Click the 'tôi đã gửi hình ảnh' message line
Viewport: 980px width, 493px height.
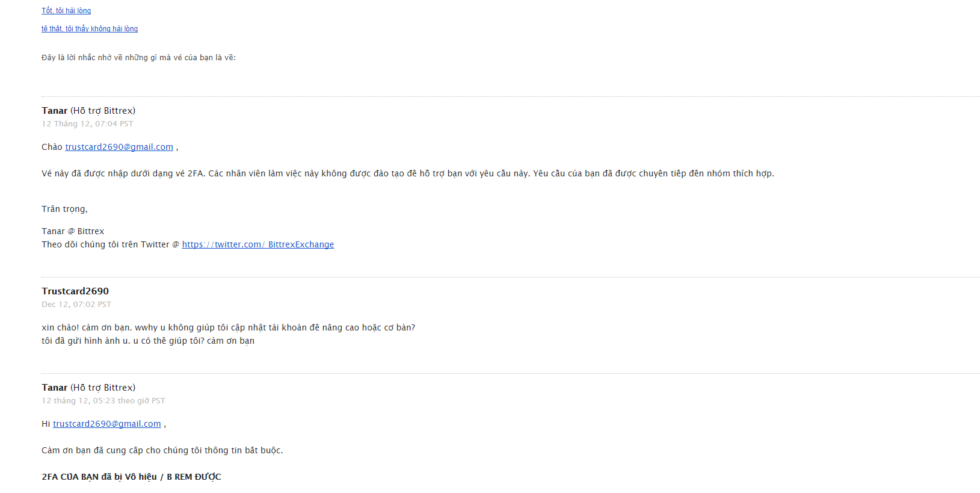click(148, 341)
